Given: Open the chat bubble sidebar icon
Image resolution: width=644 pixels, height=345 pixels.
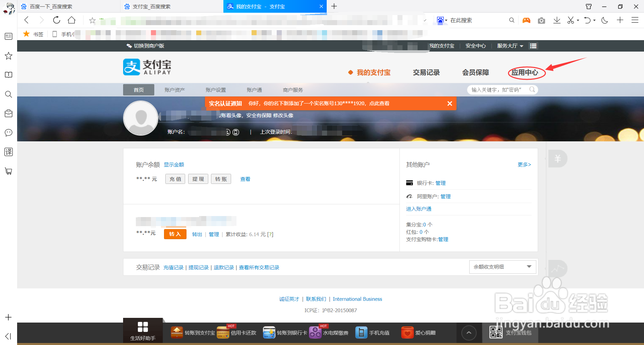Looking at the screenshot, I should 9,133.
